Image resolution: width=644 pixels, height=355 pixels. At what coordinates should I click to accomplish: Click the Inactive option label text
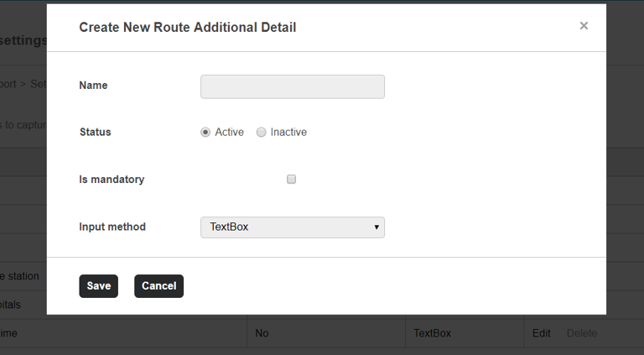(288, 133)
